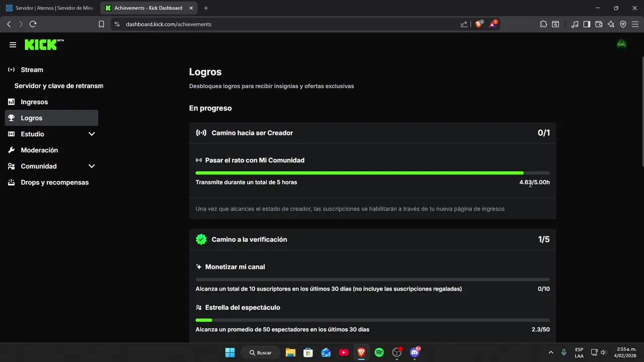This screenshot has width=644, height=362.
Task: Click the 1/5 verification counter
Action: point(544,239)
